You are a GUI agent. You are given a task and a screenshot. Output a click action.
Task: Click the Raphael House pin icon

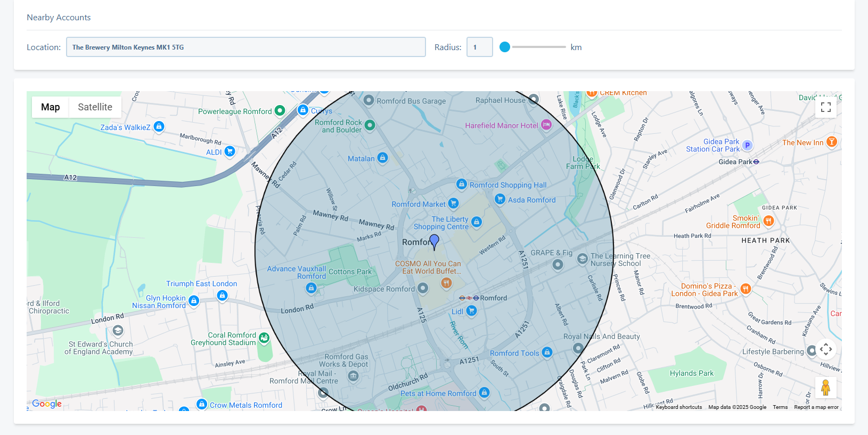coord(534,99)
